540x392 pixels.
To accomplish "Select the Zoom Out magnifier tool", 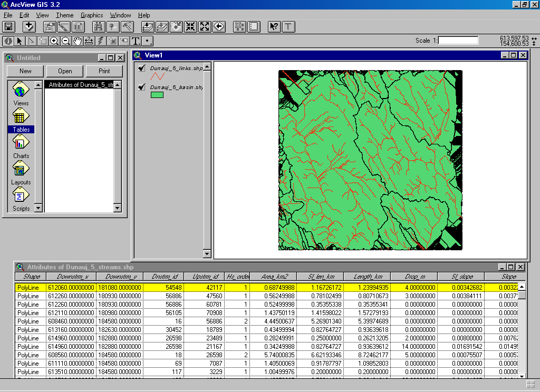I will pos(66,41).
